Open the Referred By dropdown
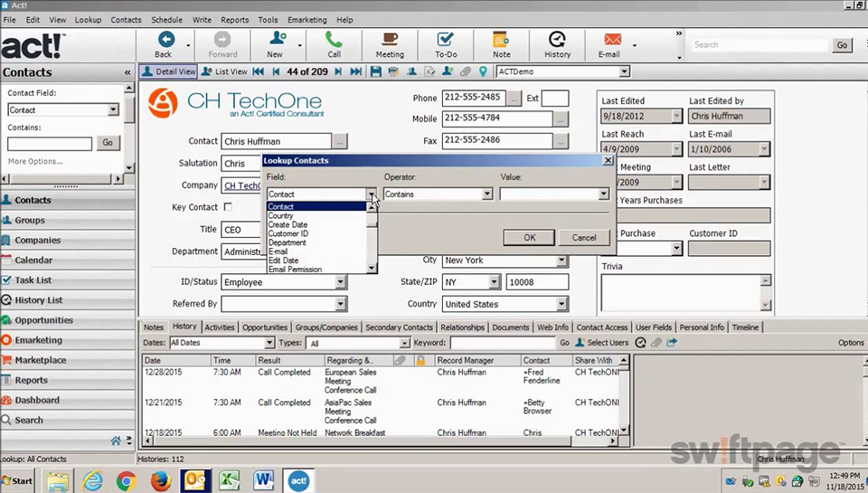868x493 pixels. click(x=341, y=304)
